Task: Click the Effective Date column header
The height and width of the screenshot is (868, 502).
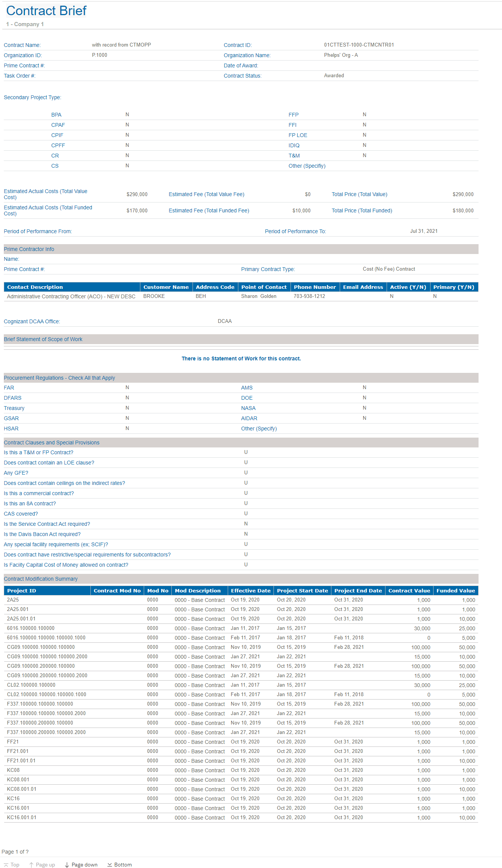Action: (250, 591)
